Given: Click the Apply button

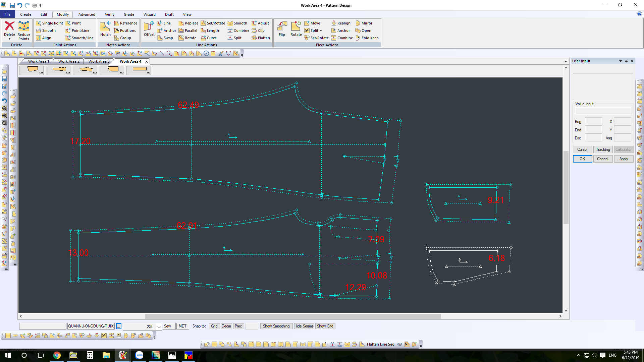Looking at the screenshot, I should pyautogui.click(x=624, y=159).
